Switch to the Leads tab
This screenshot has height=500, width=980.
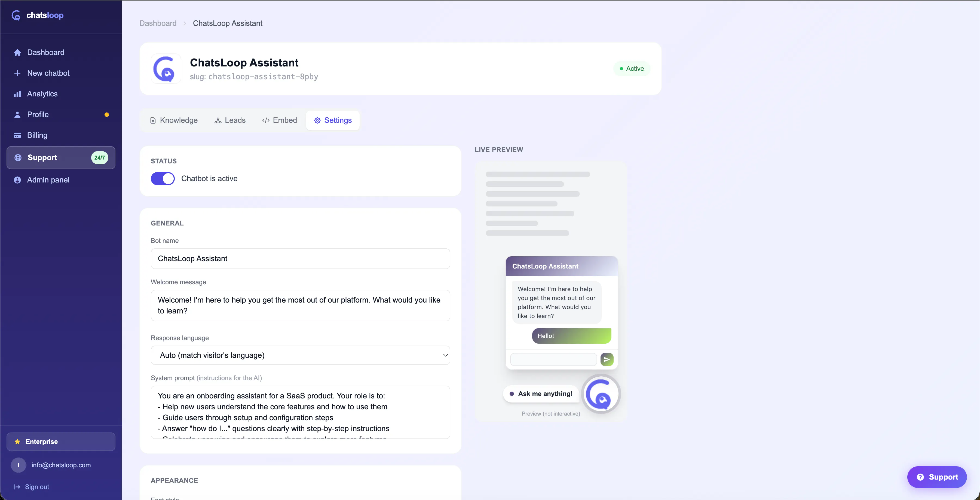(230, 121)
